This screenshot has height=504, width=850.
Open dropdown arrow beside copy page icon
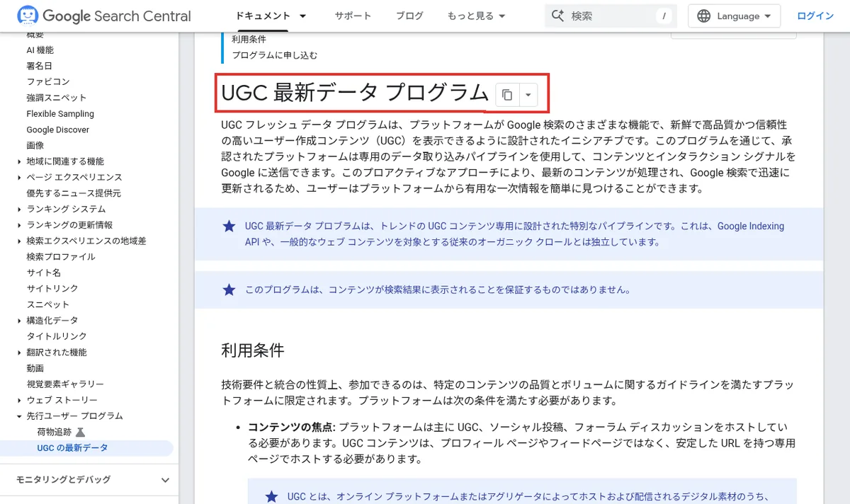click(528, 95)
